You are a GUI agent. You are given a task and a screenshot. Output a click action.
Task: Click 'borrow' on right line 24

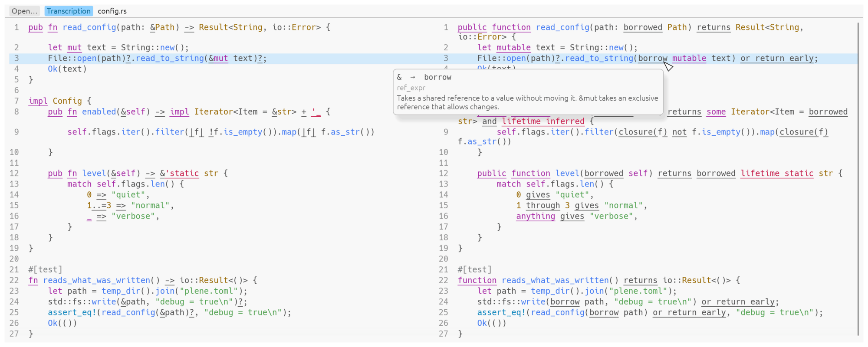(565, 301)
